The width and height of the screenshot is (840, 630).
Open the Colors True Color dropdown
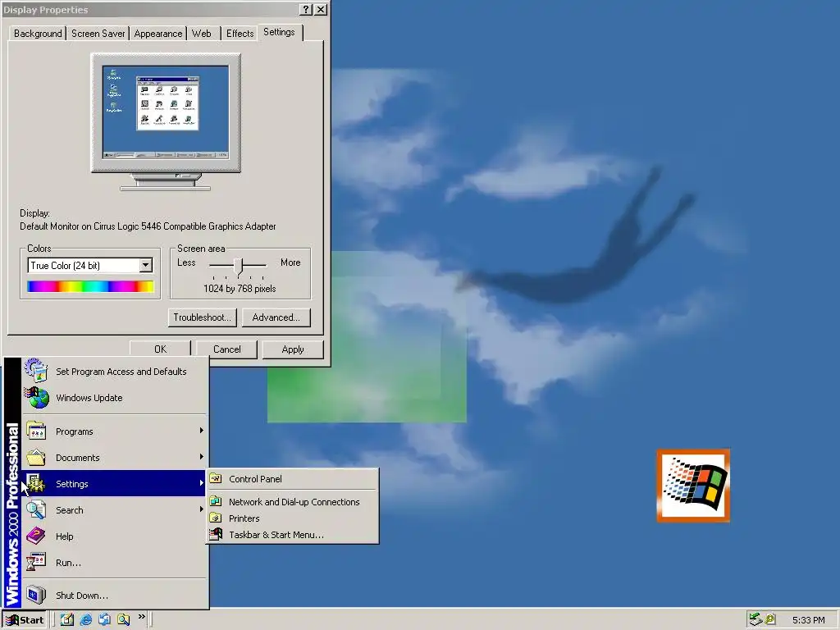click(146, 265)
